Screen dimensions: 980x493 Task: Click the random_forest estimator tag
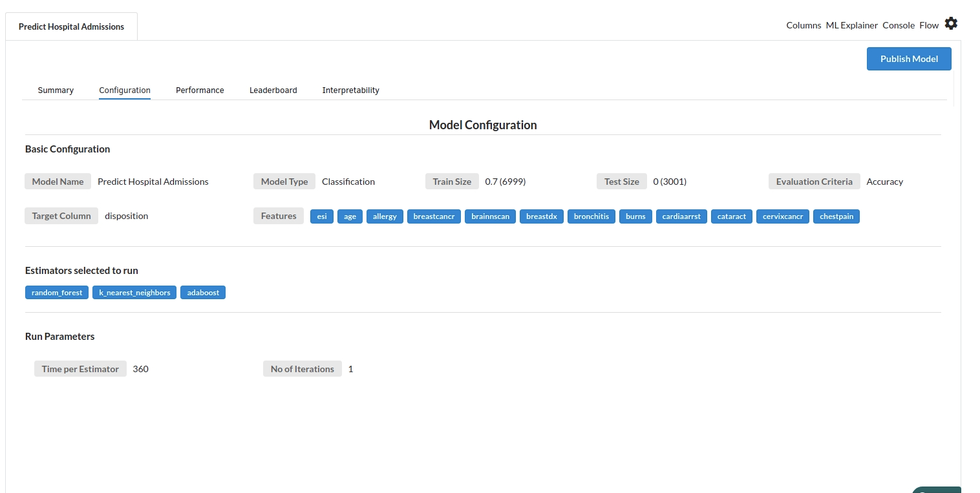pyautogui.click(x=57, y=293)
